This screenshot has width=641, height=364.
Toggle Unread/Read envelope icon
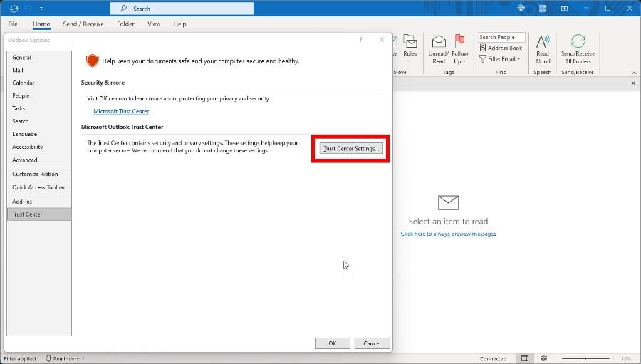(439, 49)
